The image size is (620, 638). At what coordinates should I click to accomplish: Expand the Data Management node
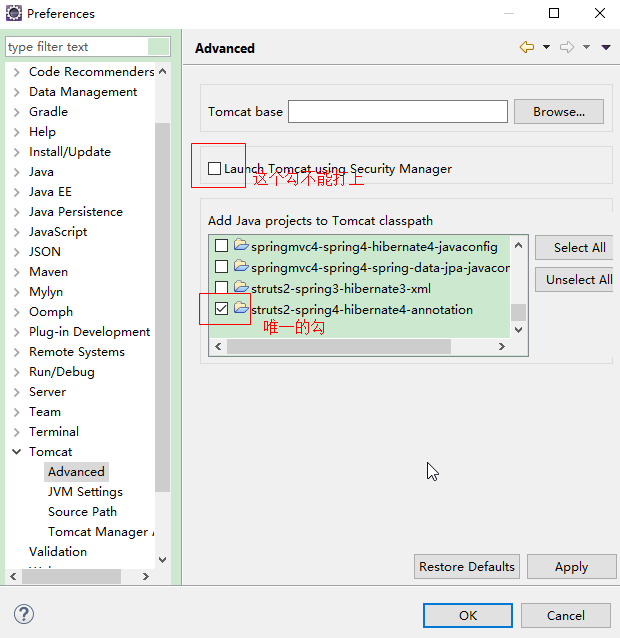coord(16,92)
